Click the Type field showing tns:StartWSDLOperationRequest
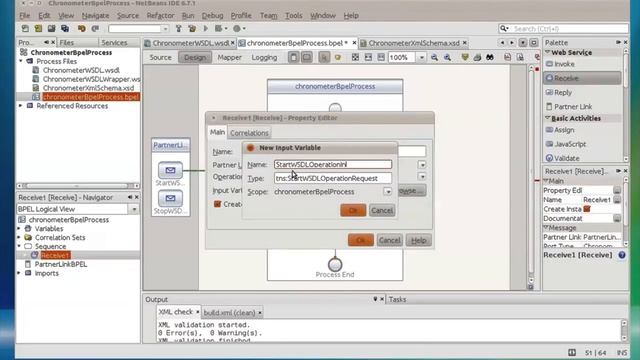The width and height of the screenshot is (640, 360). point(333,178)
